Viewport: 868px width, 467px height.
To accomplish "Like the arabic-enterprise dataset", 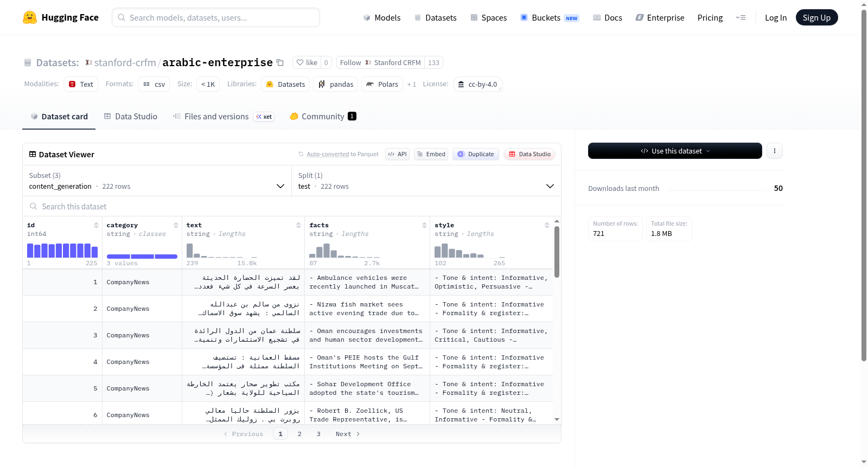I will coord(307,62).
